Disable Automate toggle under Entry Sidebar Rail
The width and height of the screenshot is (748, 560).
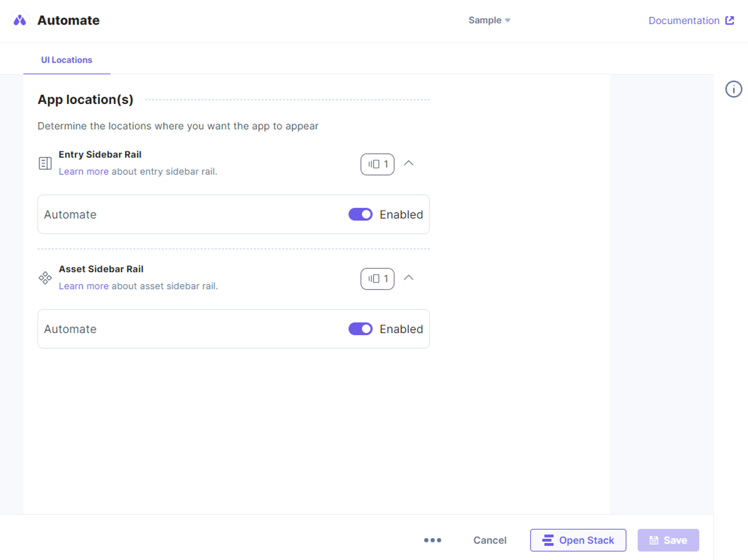click(361, 214)
